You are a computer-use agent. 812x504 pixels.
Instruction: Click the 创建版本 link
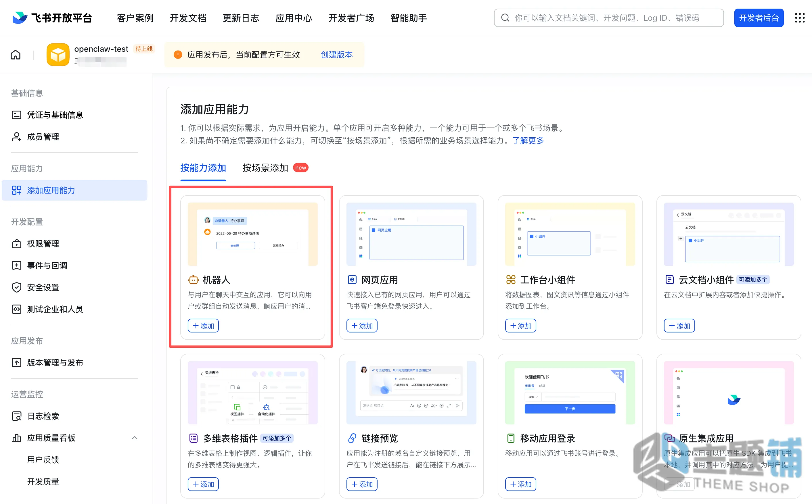tap(336, 54)
